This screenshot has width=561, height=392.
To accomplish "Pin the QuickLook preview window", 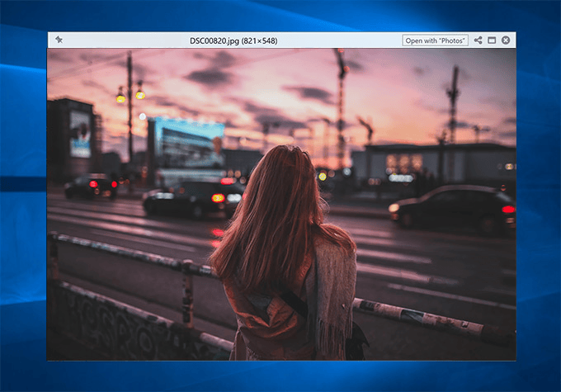I will (x=59, y=40).
